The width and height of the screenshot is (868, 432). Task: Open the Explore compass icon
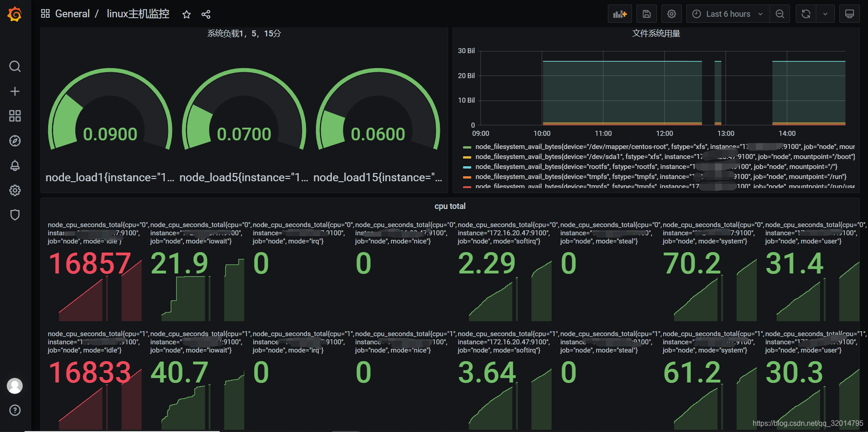click(x=15, y=141)
